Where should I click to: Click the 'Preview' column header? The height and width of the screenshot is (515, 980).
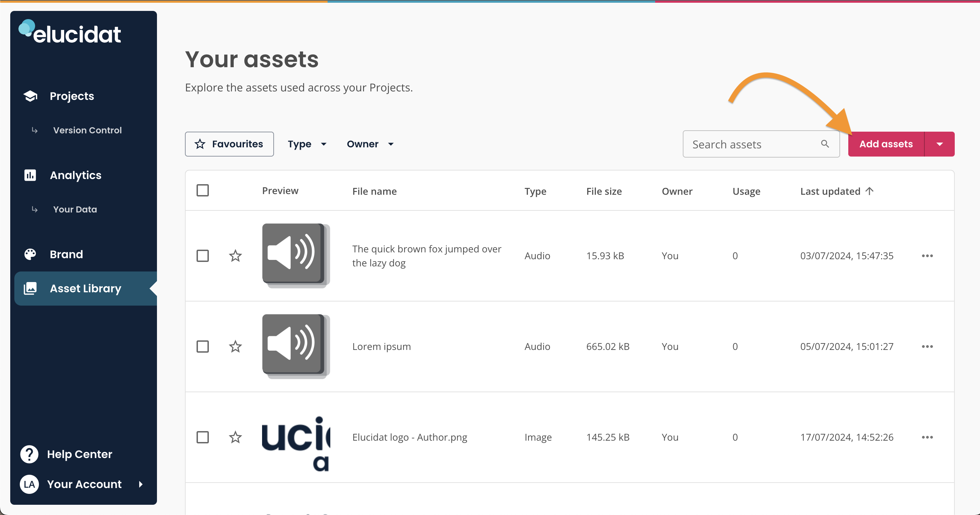pyautogui.click(x=280, y=191)
